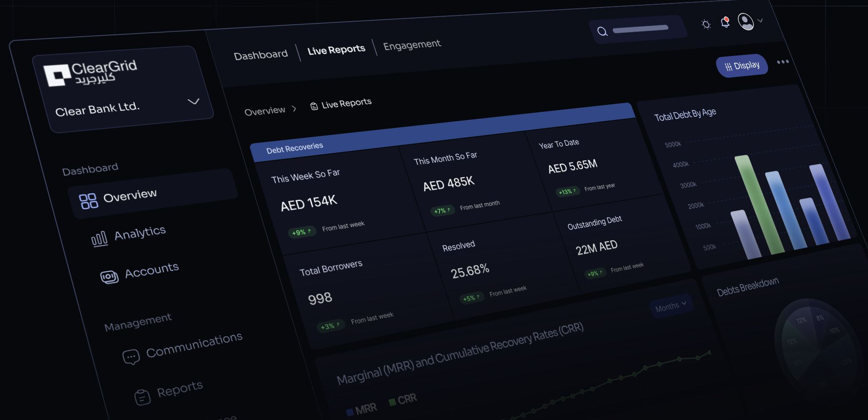This screenshot has width=868, height=420.
Task: Click the CRR green legend swatch
Action: tap(392, 402)
